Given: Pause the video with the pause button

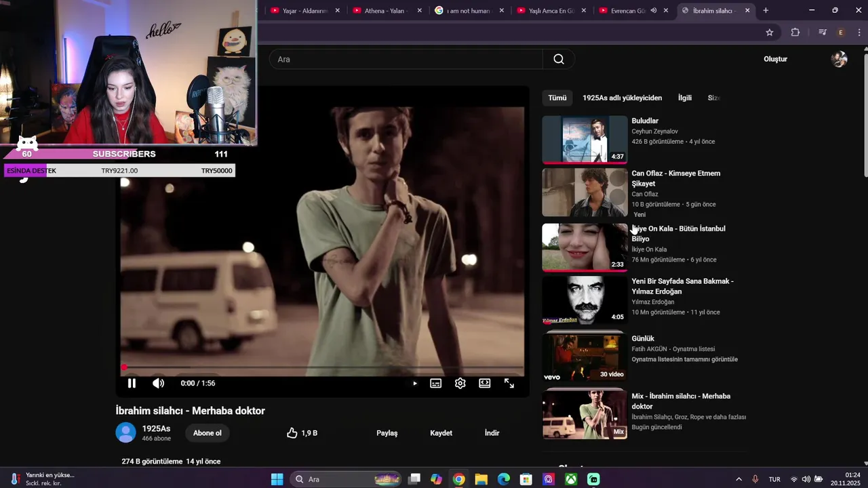Looking at the screenshot, I should point(132,383).
